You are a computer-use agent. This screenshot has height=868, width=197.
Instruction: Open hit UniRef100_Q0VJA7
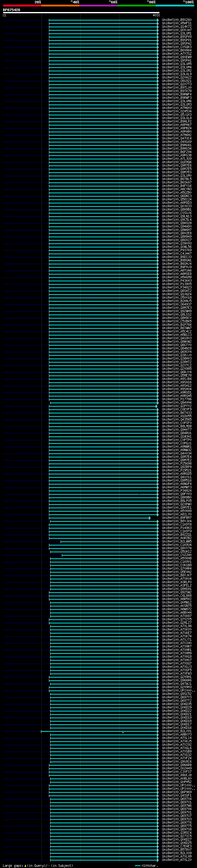click(x=177, y=30)
